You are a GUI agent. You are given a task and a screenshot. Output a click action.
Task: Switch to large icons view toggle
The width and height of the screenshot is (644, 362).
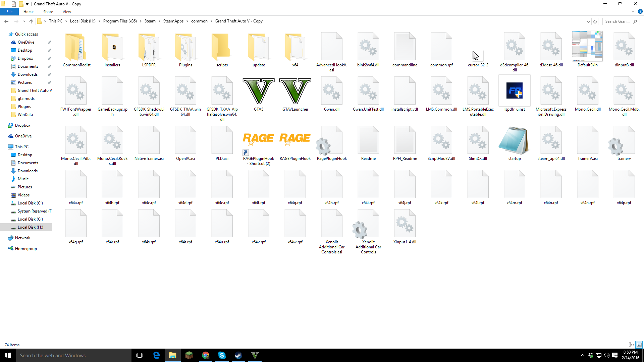coord(639,345)
